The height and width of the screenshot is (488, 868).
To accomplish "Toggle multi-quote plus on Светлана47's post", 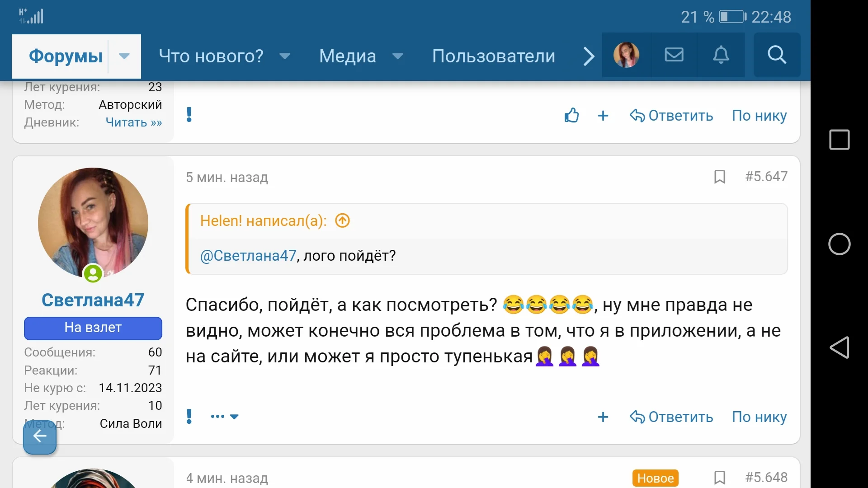I will tap(603, 417).
